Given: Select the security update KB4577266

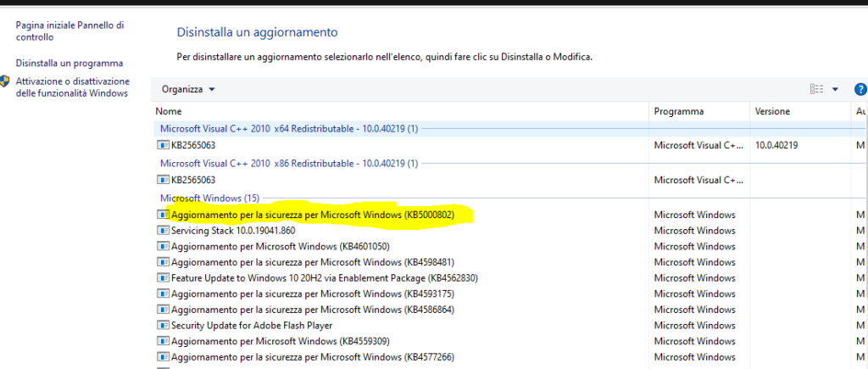Looking at the screenshot, I should coord(313,357).
